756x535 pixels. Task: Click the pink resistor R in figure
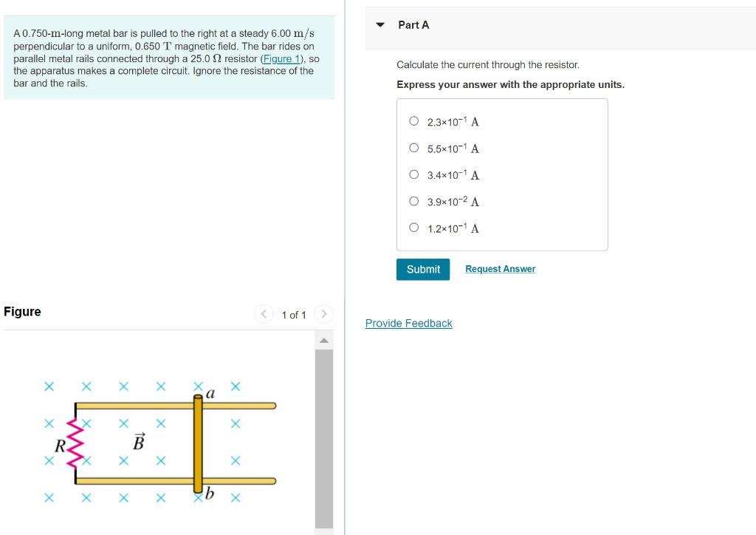[75, 443]
